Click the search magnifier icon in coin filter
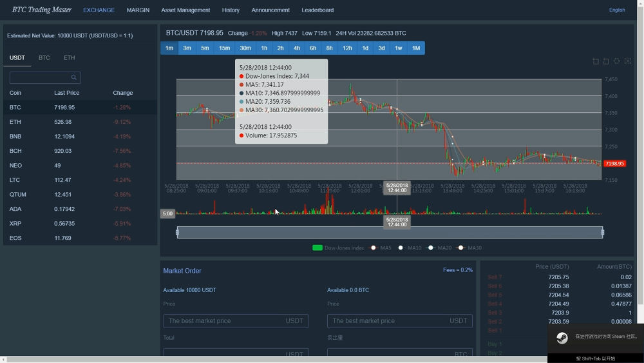The height and width of the screenshot is (363, 644). click(x=74, y=77)
